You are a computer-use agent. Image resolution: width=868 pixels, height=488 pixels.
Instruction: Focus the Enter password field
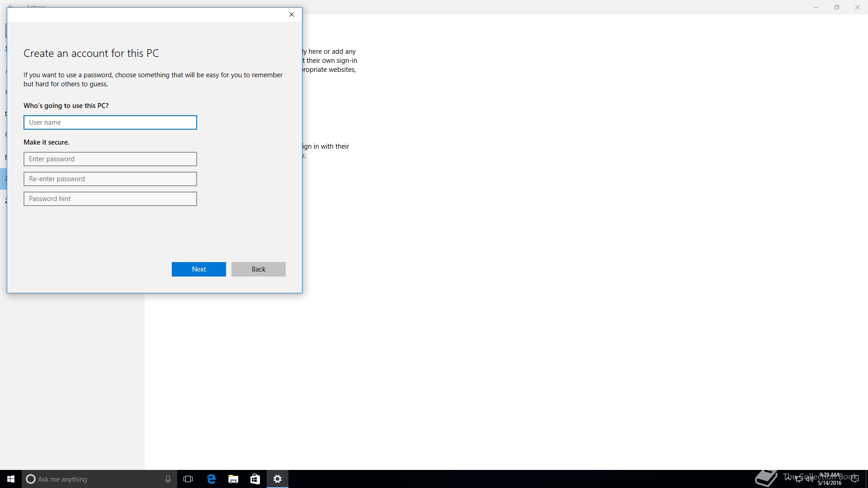click(x=110, y=159)
